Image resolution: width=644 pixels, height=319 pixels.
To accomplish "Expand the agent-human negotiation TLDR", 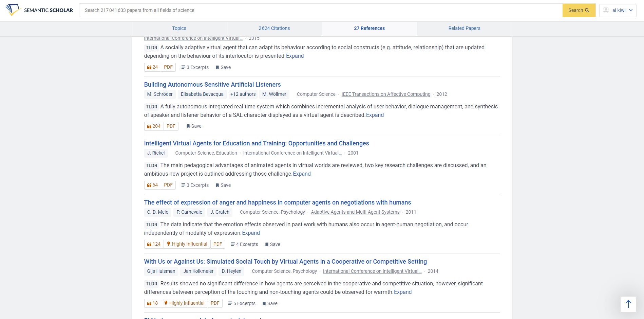I will point(251,233).
